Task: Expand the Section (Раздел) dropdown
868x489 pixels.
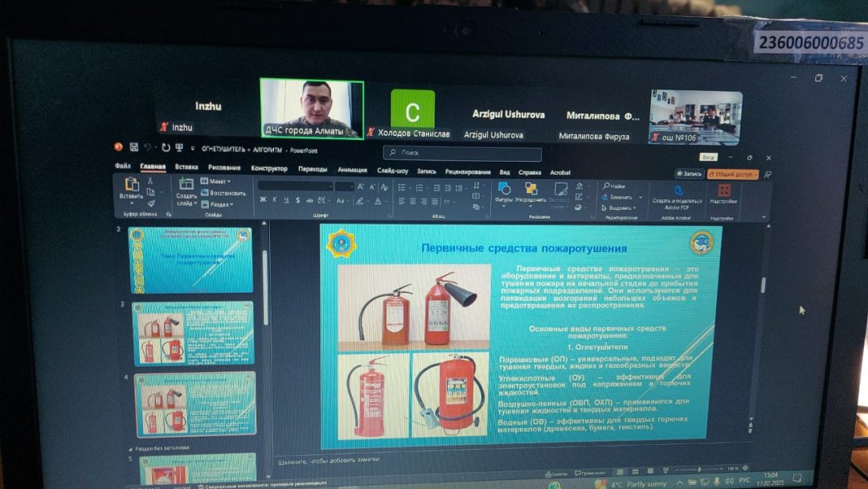Action: (x=217, y=204)
